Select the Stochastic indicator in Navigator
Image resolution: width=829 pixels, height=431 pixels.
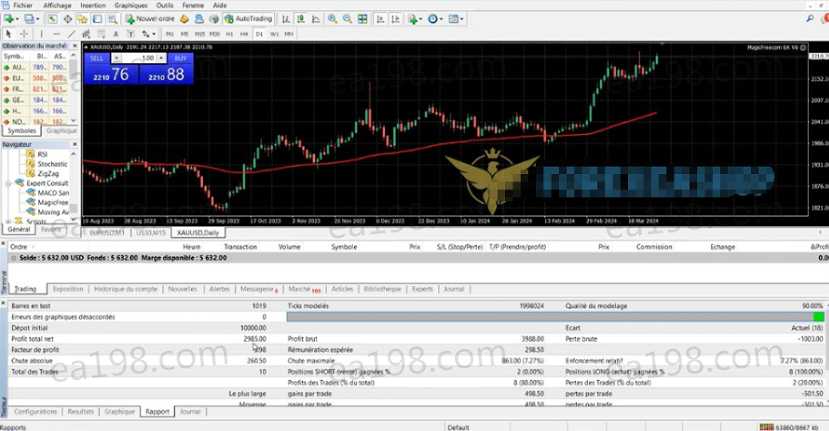pos(52,163)
